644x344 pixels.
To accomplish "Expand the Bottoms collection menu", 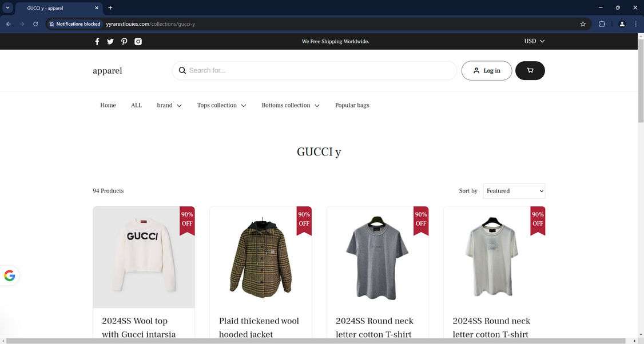I will [x=291, y=105].
